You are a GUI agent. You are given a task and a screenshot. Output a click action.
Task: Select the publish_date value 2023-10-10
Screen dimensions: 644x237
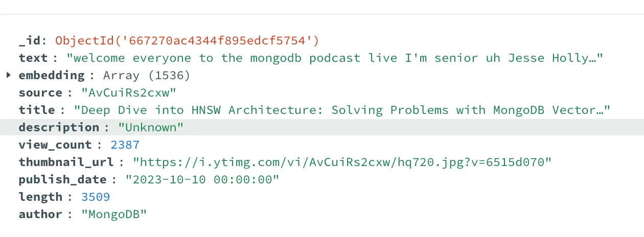pos(202,179)
